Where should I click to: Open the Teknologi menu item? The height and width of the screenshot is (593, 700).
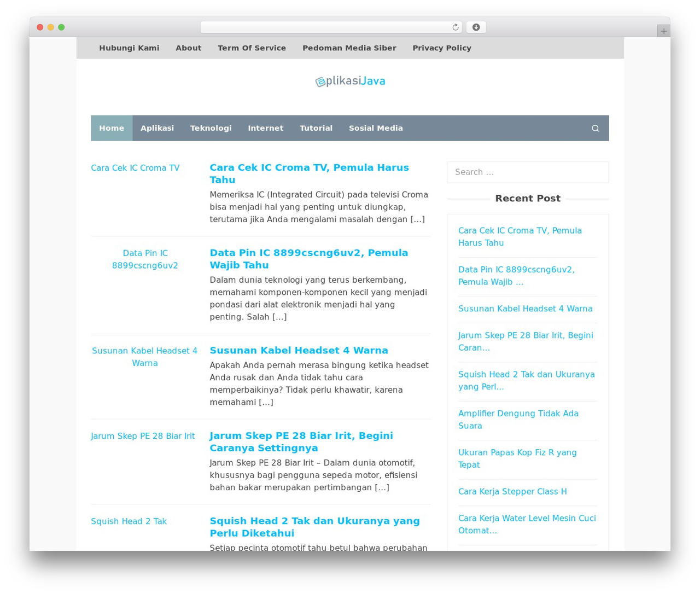pyautogui.click(x=211, y=128)
